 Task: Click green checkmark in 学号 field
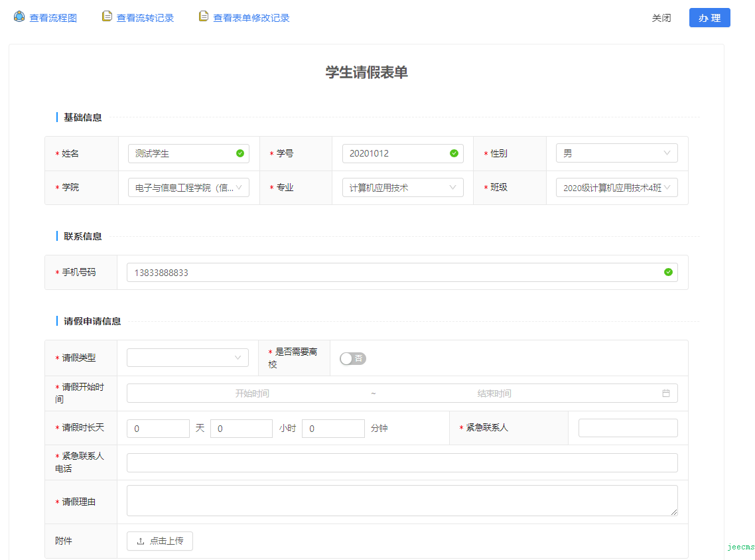click(454, 153)
